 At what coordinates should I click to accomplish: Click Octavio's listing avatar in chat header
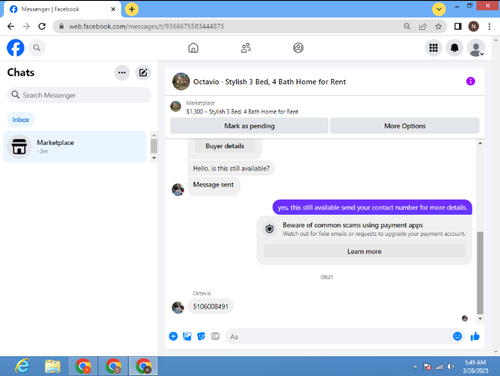(x=181, y=82)
